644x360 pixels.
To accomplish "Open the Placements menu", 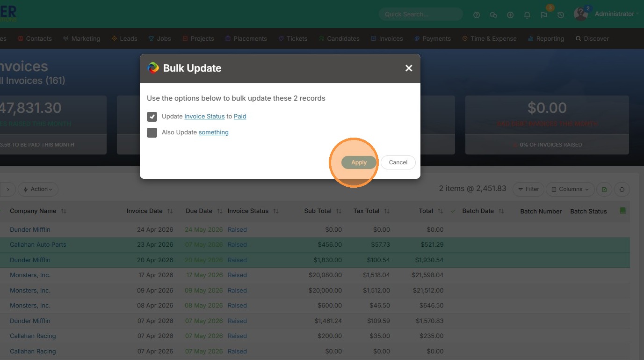I will (x=246, y=38).
